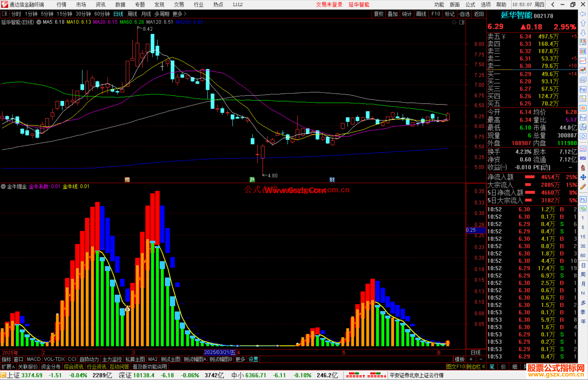The height and width of the screenshot is (380, 588).
Task: Click the circle shape icon in sidebar
Action: pos(583,136)
